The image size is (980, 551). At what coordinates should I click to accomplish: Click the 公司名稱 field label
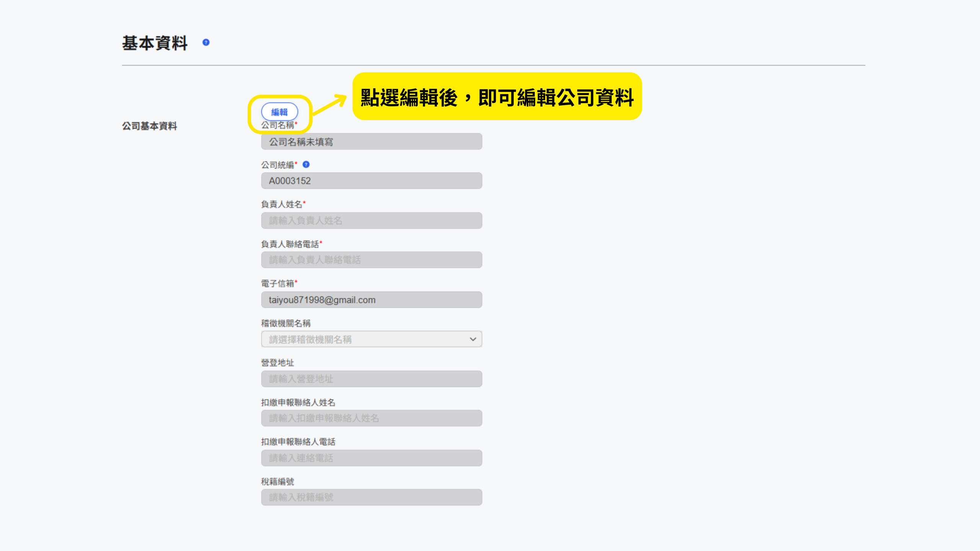[278, 126]
